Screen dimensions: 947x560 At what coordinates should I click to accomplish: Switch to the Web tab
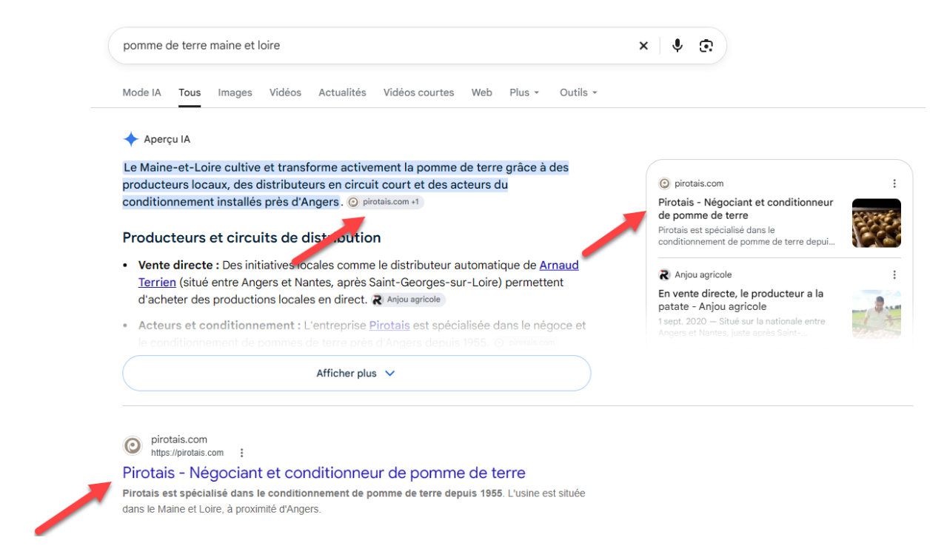(482, 92)
